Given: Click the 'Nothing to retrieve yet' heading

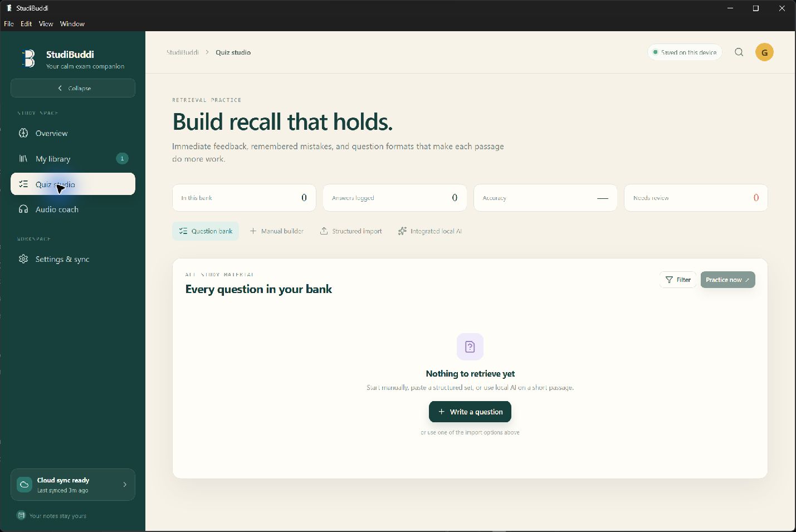Looking at the screenshot, I should coord(470,374).
